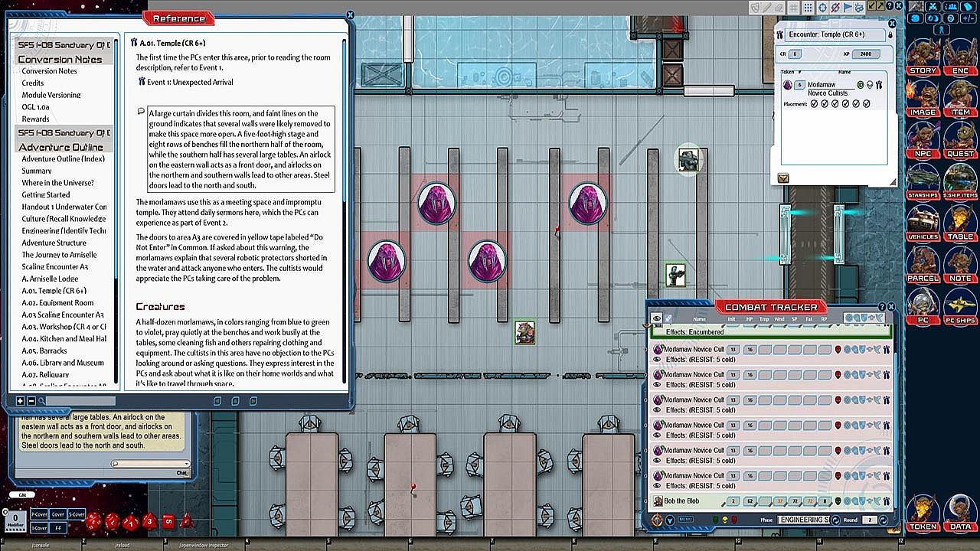
Task: Open the DATA library sidebar button
Action: (x=960, y=512)
